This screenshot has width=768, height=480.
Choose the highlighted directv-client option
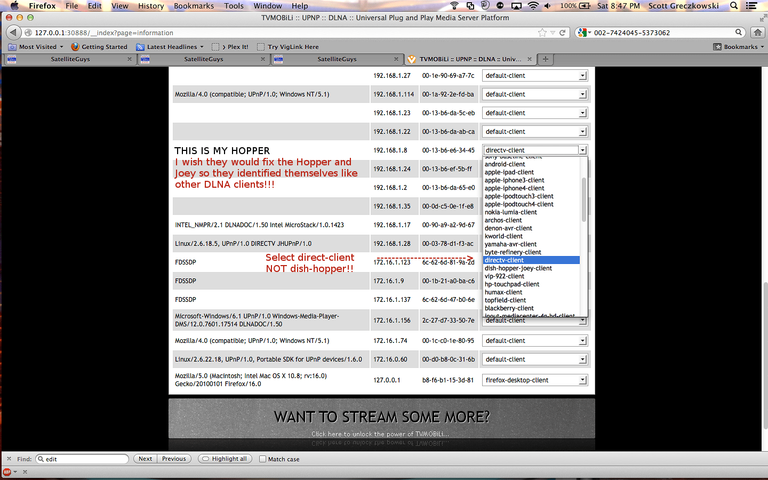coord(531,260)
